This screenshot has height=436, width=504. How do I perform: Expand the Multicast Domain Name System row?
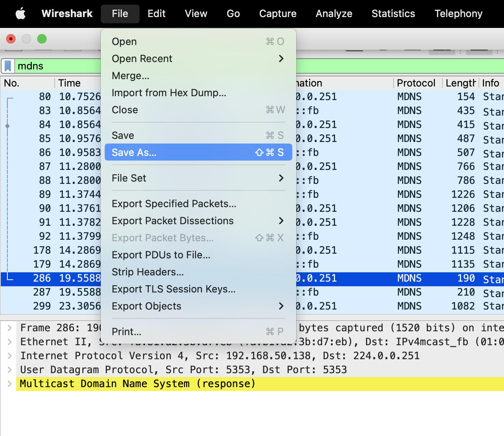tap(10, 384)
